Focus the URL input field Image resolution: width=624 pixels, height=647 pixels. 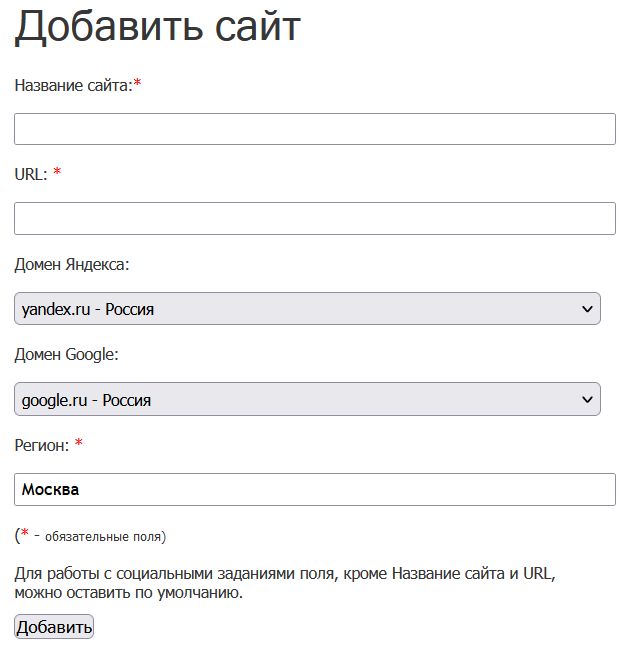(x=314, y=219)
